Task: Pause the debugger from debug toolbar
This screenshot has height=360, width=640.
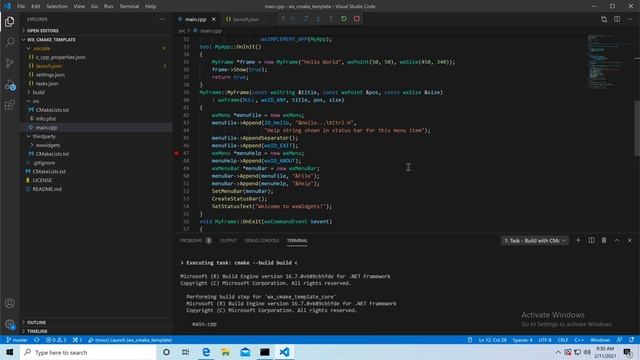Action: pyautogui.click(x=293, y=19)
